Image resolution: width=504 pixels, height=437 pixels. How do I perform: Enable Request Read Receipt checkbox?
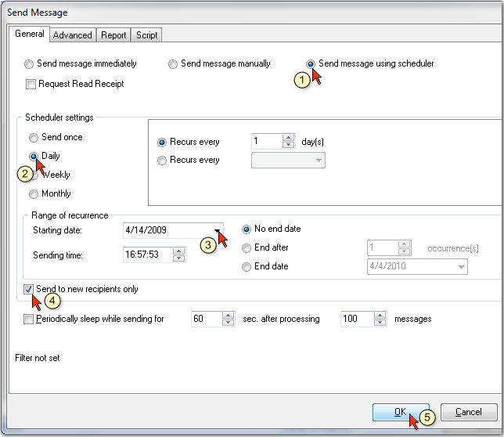pos(31,85)
